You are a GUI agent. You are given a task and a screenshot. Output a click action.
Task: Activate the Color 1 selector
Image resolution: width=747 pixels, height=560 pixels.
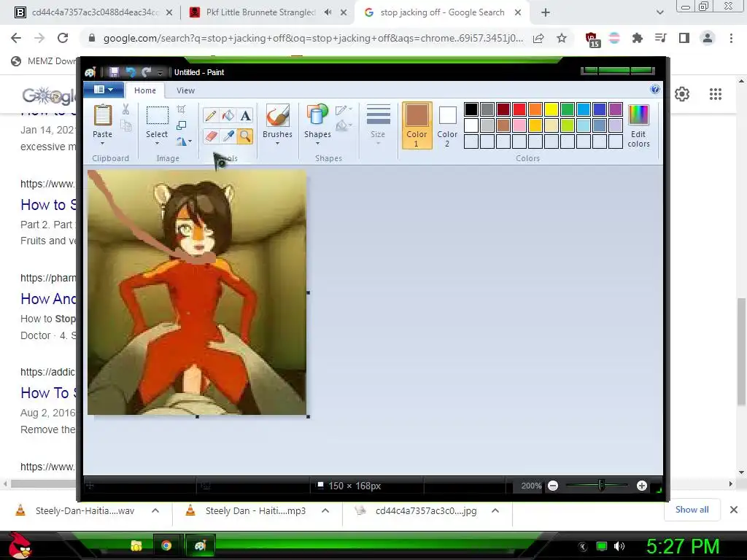pyautogui.click(x=417, y=125)
